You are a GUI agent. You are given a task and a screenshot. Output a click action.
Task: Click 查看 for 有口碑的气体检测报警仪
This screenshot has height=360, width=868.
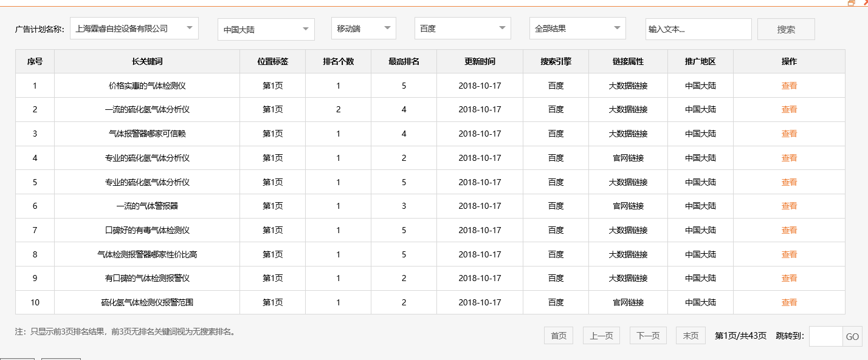[x=788, y=278]
